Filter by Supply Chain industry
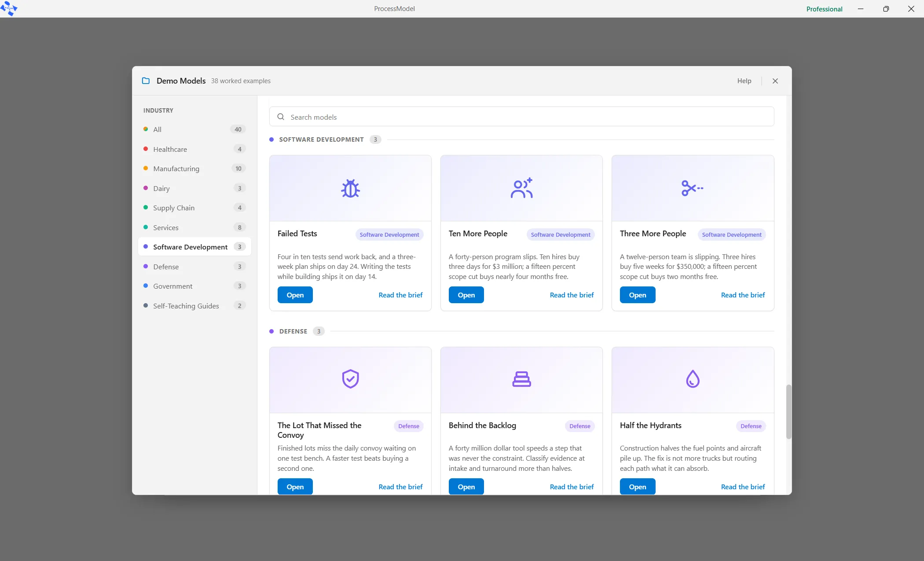The height and width of the screenshot is (561, 924). 194,208
